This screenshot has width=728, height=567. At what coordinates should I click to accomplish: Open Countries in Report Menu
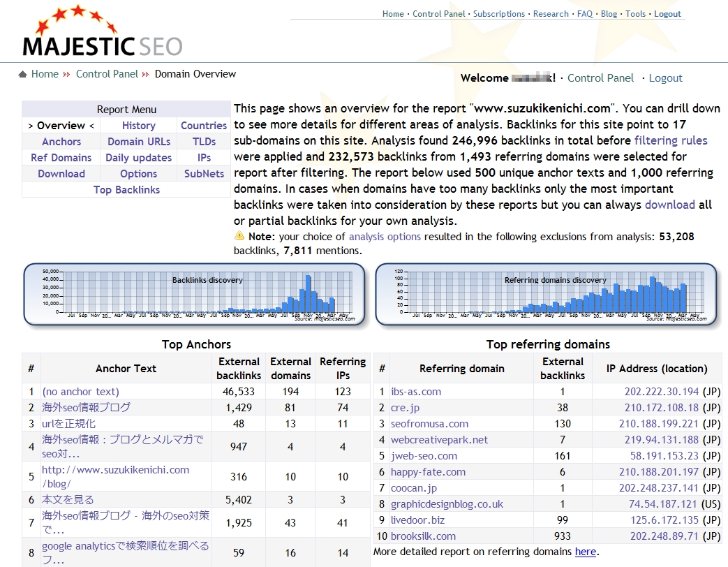[204, 126]
